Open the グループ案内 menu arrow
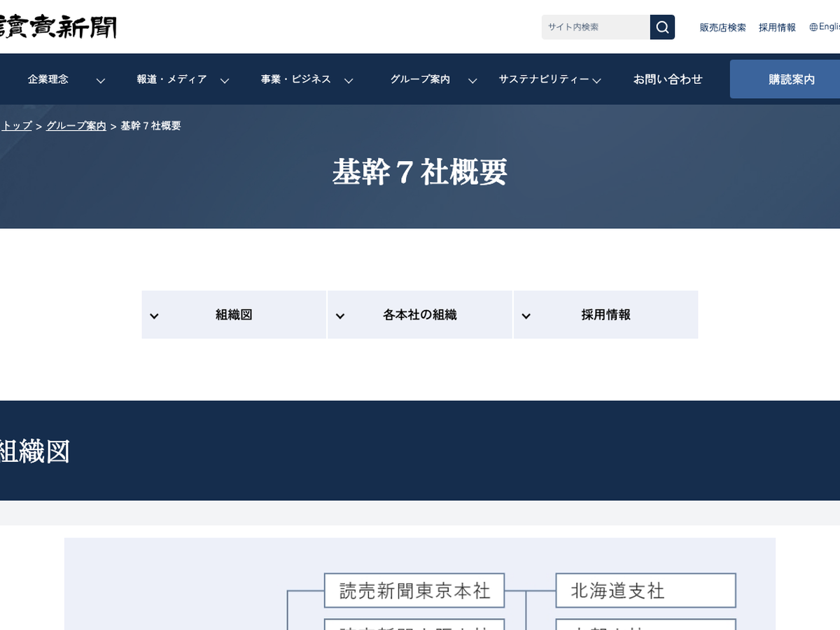840x630 pixels. (472, 80)
